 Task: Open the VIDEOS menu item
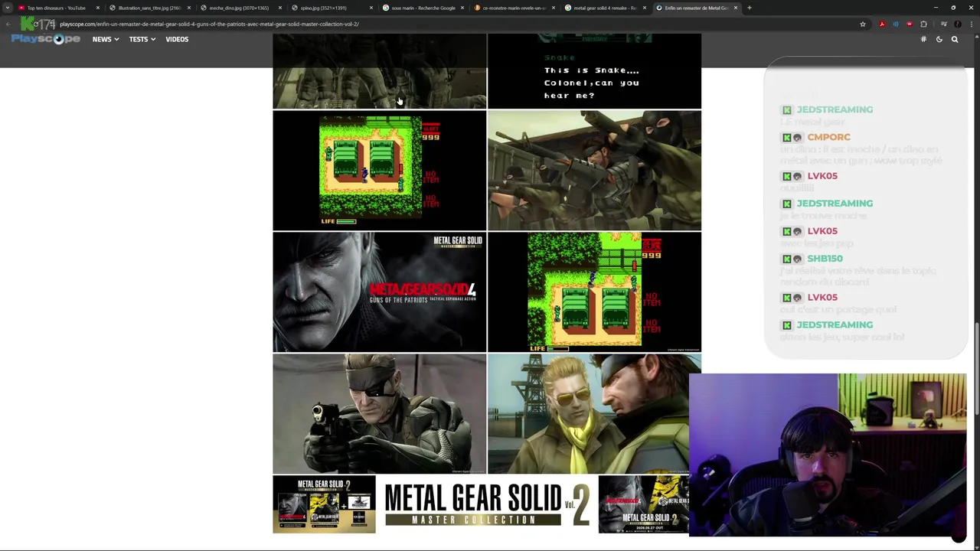(x=177, y=39)
